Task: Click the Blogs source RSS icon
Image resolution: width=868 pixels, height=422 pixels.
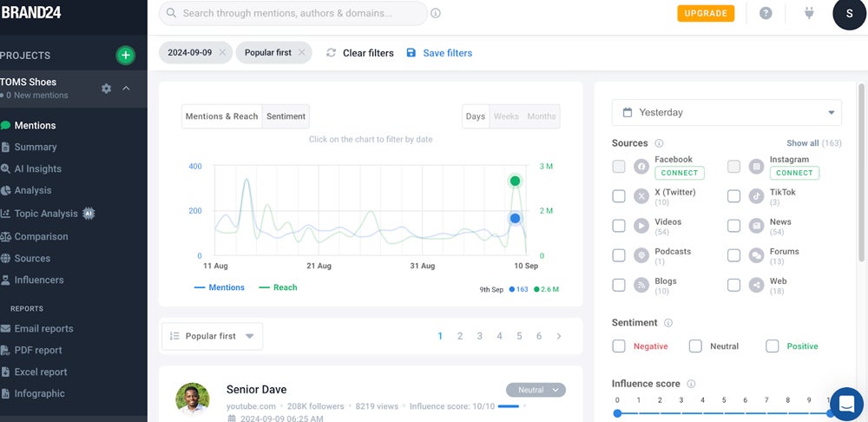Action: pos(641,285)
